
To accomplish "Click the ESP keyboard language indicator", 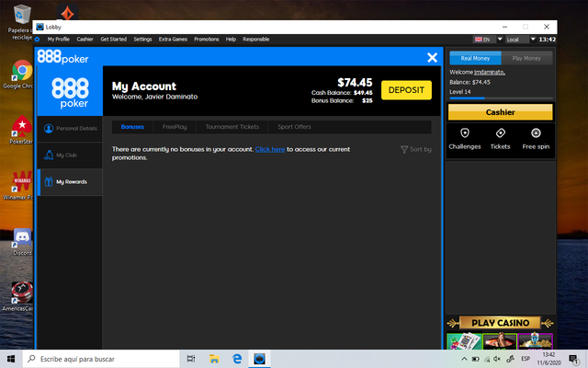I will point(526,359).
